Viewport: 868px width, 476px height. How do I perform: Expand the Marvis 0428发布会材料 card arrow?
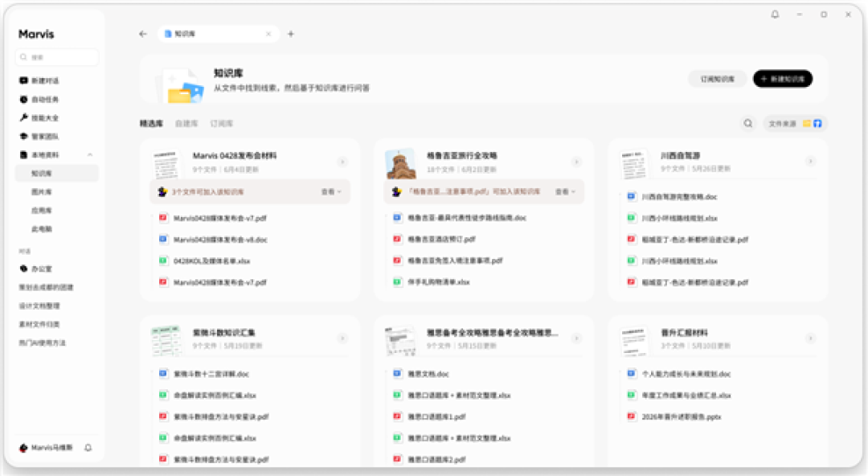pyautogui.click(x=342, y=162)
